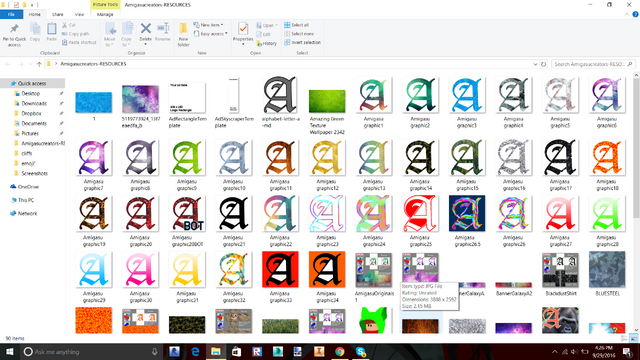The height and width of the screenshot is (360, 640).
Task: Select the Amigasu graphic200OT thumbnail with BOT text
Action: click(187, 213)
